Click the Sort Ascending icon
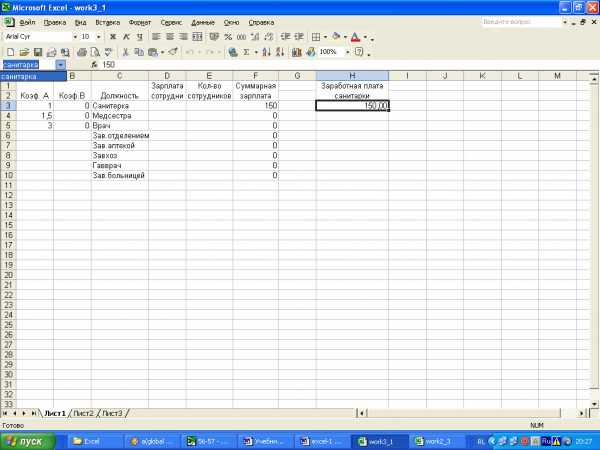The image size is (600, 450). 266,52
